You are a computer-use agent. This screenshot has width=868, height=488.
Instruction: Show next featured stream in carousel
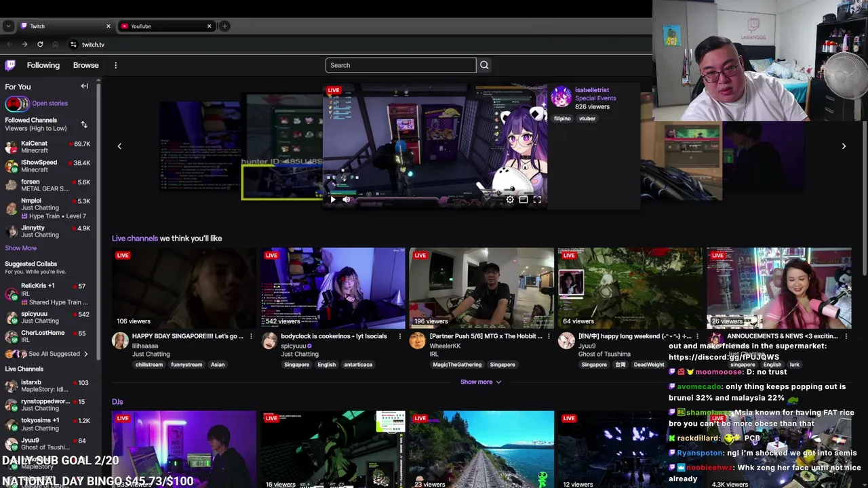tap(844, 146)
